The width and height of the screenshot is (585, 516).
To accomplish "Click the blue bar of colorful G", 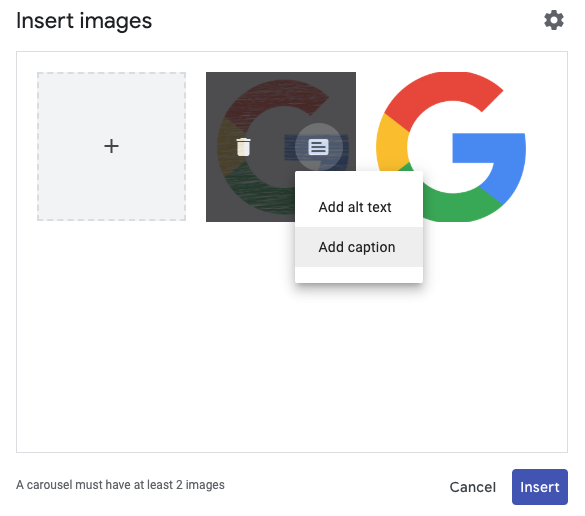I will click(489, 148).
